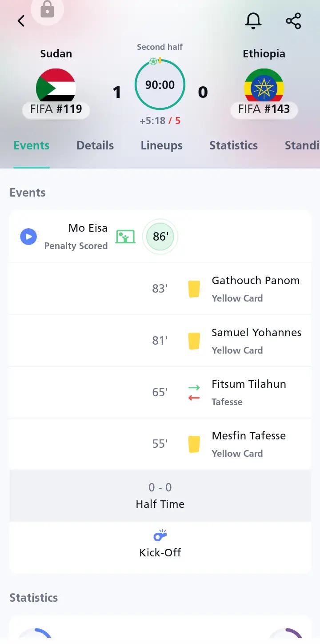Tap the lock icon at top
Image resolution: width=320 pixels, height=644 pixels.
click(47, 9)
